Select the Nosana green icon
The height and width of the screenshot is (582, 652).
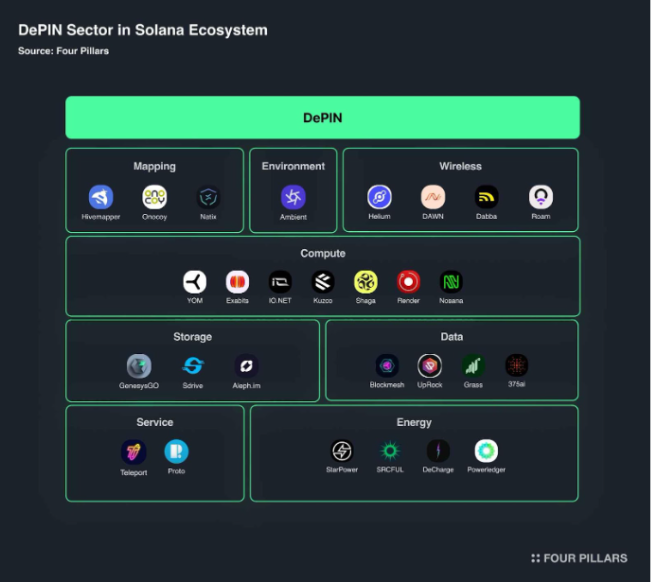pos(451,282)
